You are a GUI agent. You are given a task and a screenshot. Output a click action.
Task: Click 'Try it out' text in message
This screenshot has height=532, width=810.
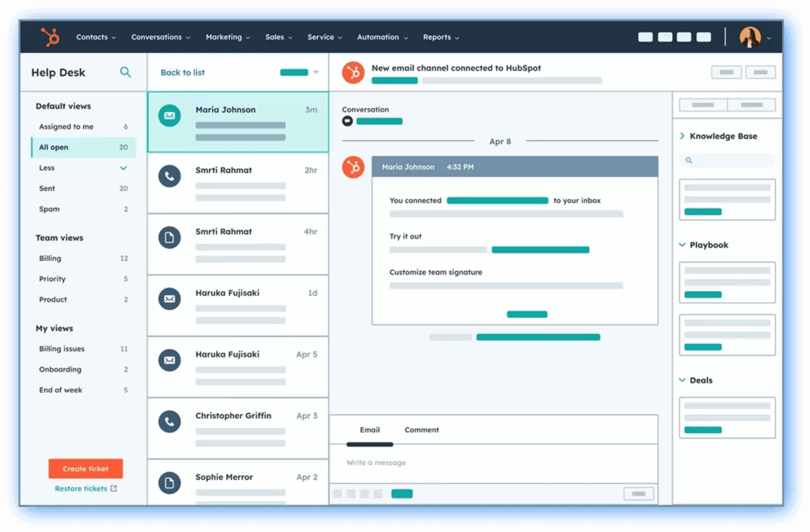pyautogui.click(x=406, y=236)
